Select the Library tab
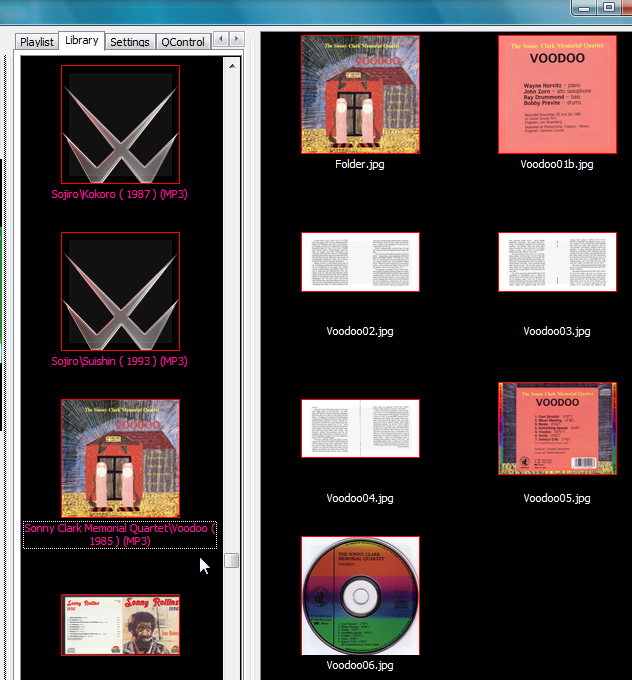Image resolution: width=632 pixels, height=680 pixels. pos(82,41)
